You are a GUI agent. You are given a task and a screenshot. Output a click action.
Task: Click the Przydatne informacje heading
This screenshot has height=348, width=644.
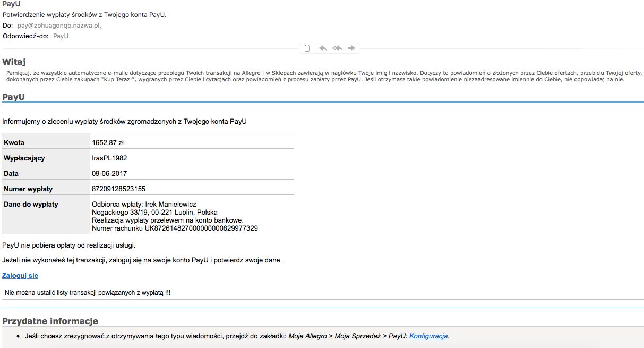pos(50,321)
